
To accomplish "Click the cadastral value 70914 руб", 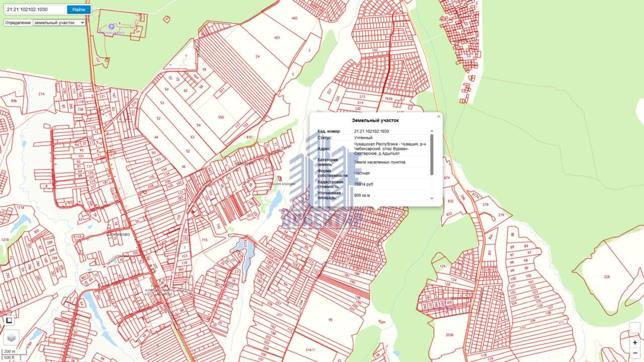I will pyautogui.click(x=364, y=185).
